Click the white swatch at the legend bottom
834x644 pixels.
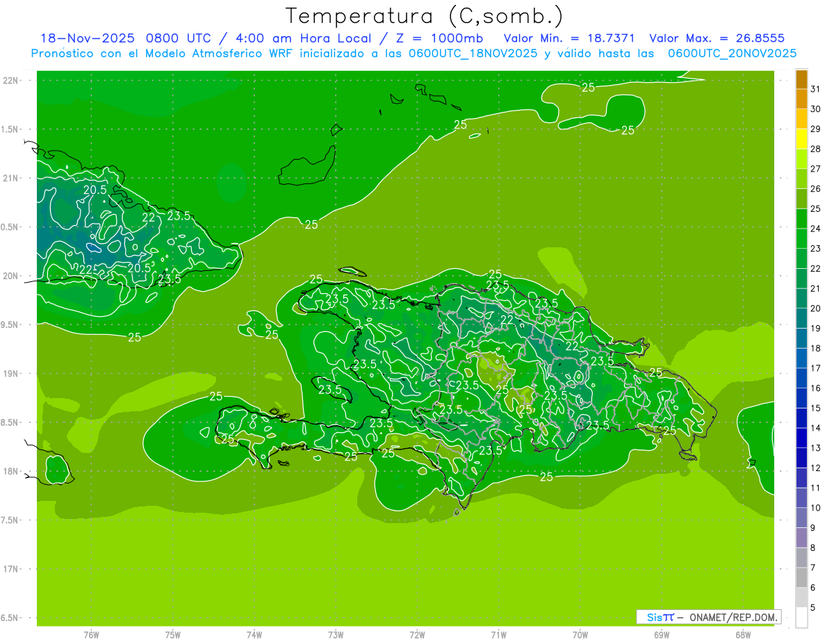coord(801,618)
